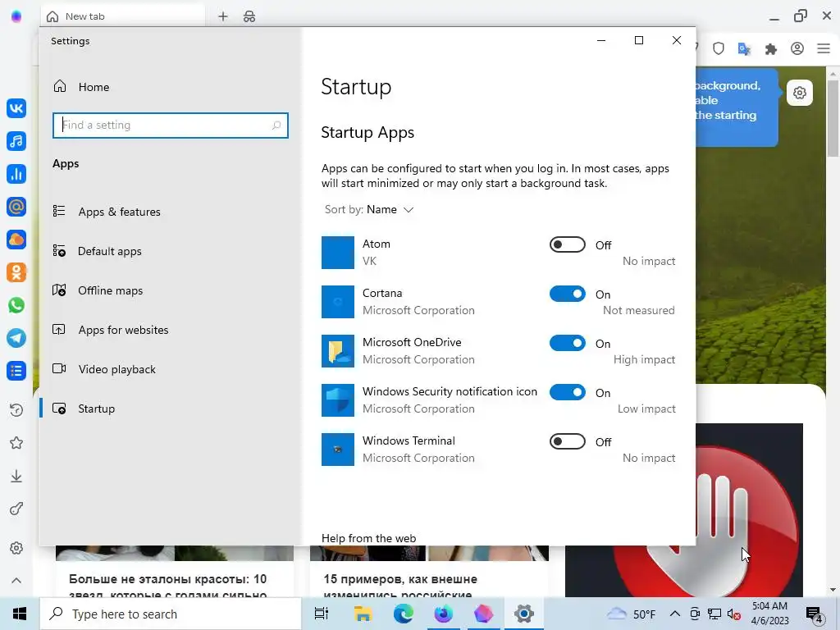Click the search magnifier in Find a setting
Viewport: 840px width, 630px height.
click(276, 126)
